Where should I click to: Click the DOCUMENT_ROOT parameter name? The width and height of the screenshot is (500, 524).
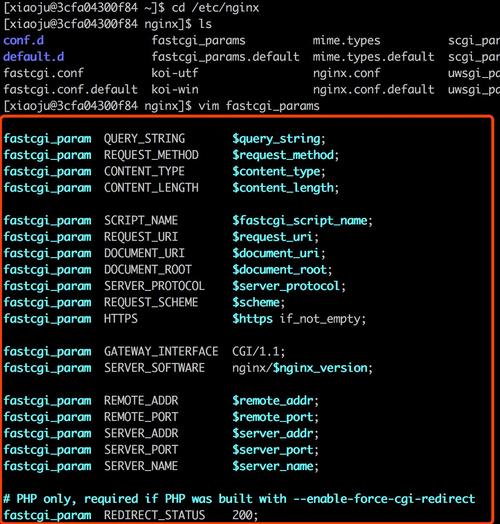[148, 270]
